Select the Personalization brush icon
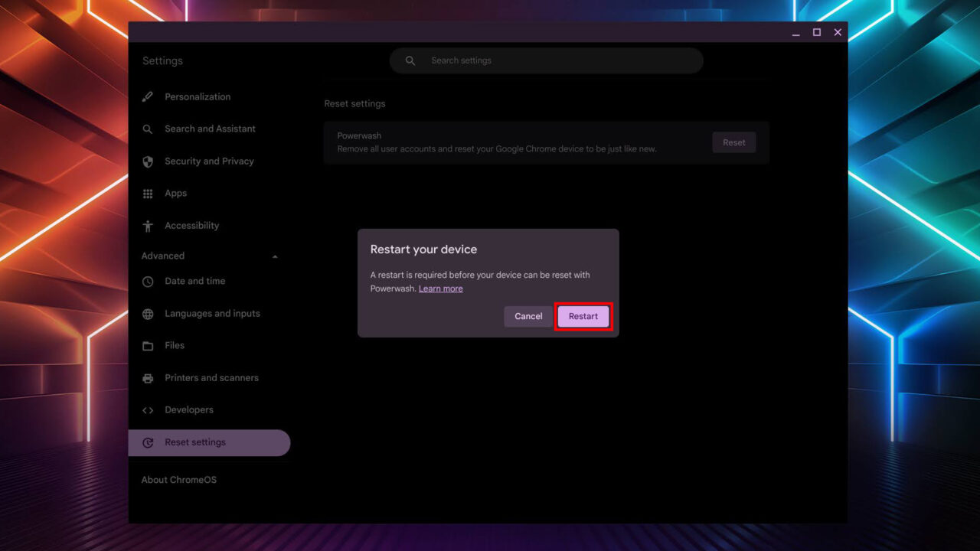The width and height of the screenshot is (980, 551). (x=148, y=96)
